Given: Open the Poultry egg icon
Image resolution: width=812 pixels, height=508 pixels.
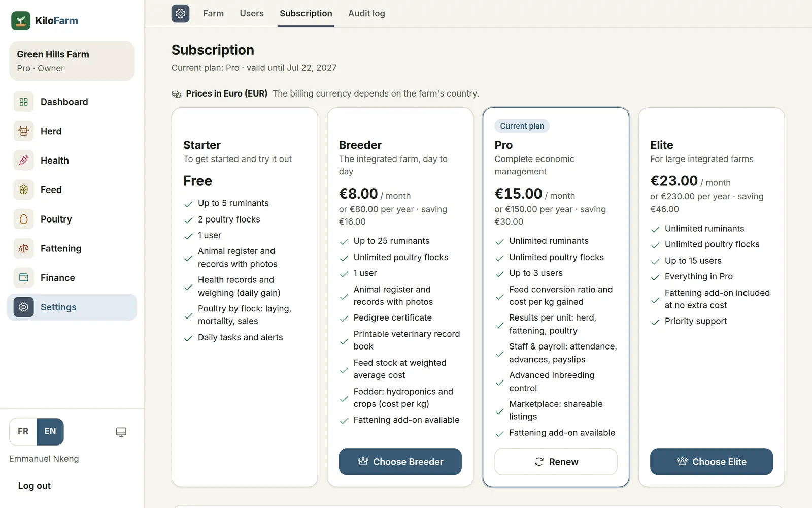Looking at the screenshot, I should pos(23,219).
